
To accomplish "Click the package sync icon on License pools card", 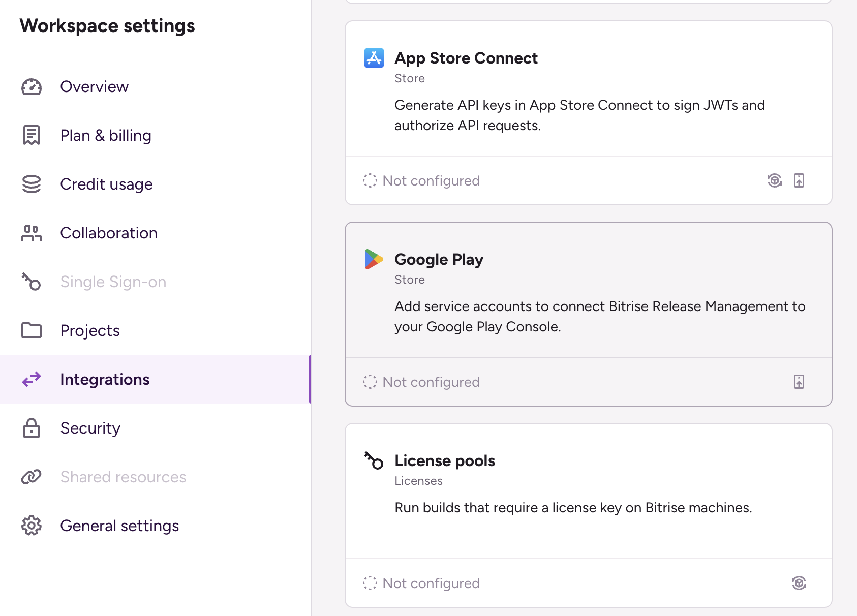I will (x=799, y=583).
